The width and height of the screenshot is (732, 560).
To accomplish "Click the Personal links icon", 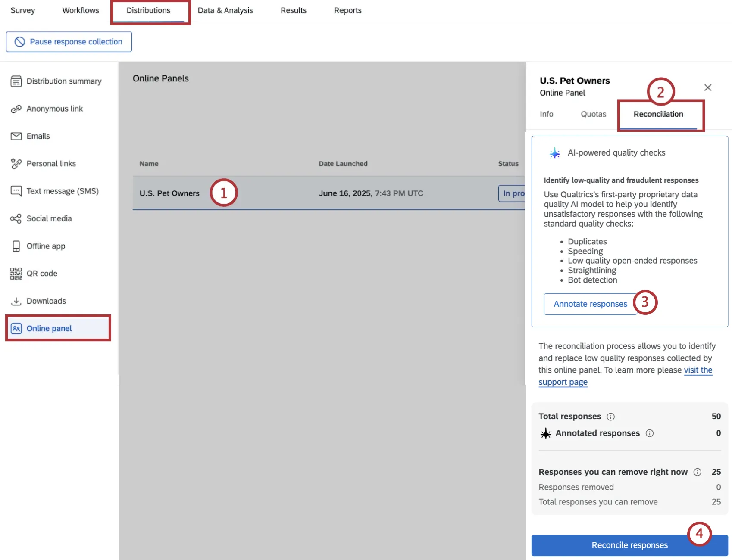I will [x=16, y=164].
